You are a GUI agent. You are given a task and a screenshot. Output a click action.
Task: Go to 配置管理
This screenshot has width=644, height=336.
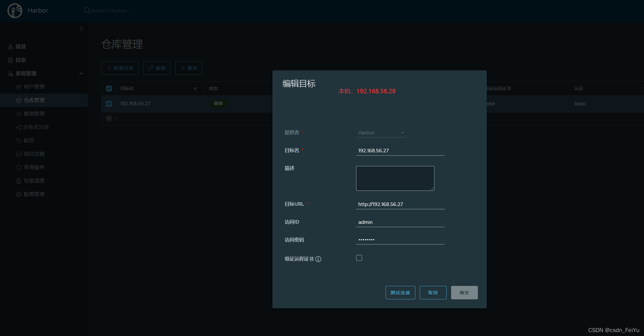(34, 194)
